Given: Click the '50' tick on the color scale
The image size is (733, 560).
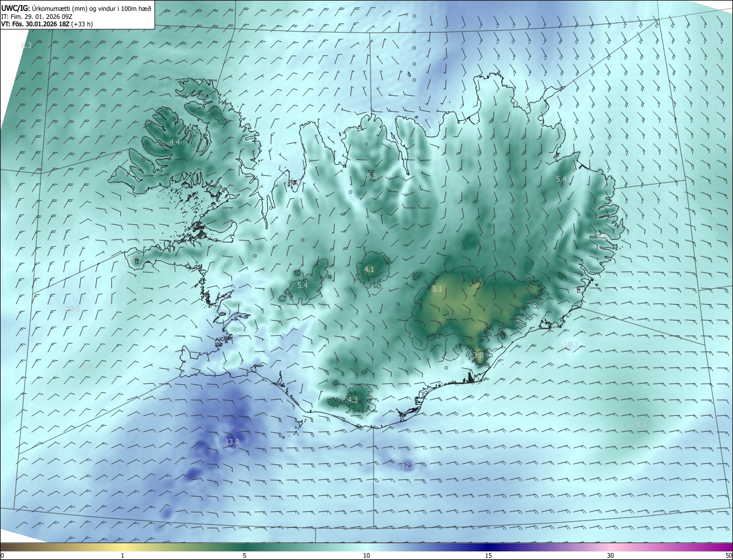Looking at the screenshot, I should [x=728, y=555].
